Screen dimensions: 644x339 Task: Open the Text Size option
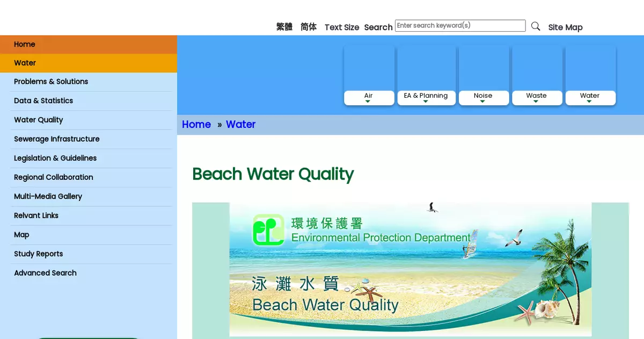(x=341, y=27)
